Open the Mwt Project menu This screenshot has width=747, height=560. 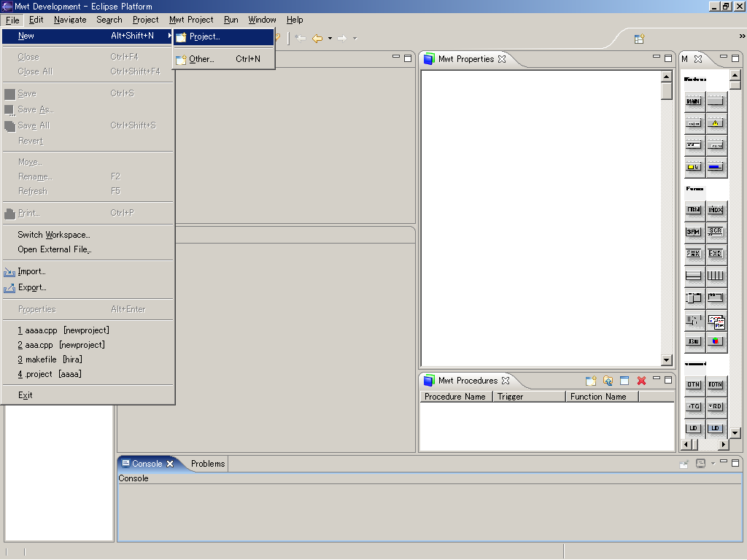[x=191, y=20]
